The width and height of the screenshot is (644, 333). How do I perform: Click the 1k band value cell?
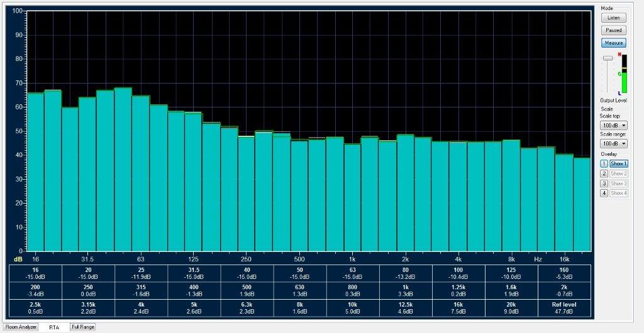pos(406,290)
